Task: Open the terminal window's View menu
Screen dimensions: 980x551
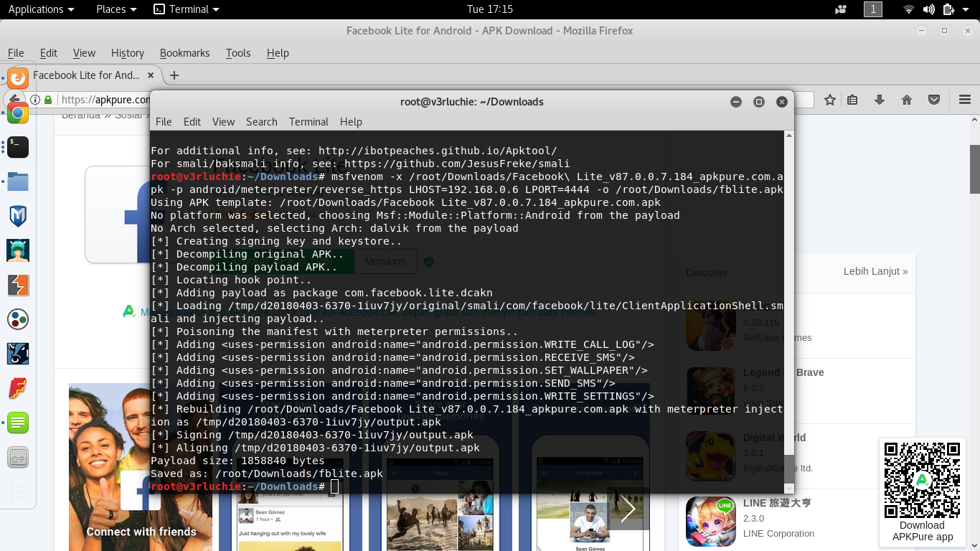Action: click(x=223, y=122)
